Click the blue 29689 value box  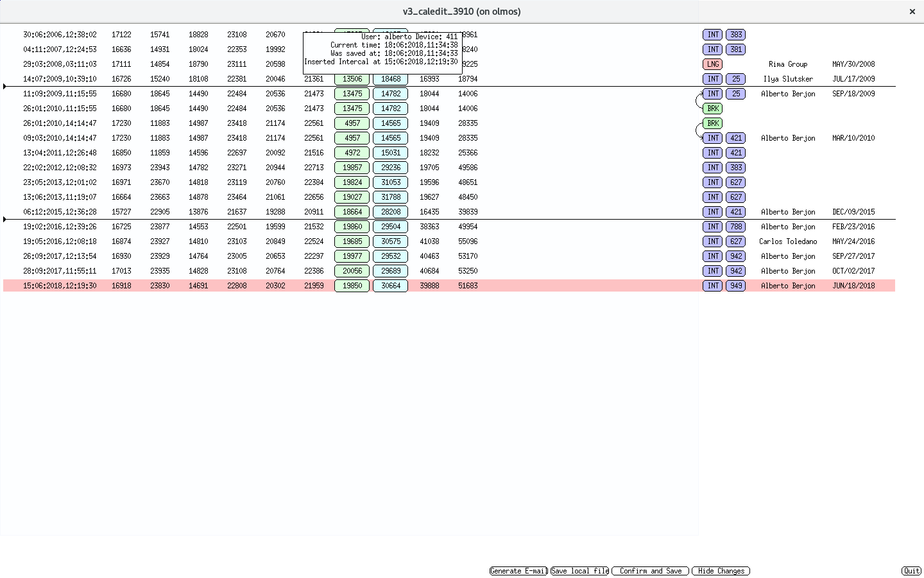[x=390, y=271]
